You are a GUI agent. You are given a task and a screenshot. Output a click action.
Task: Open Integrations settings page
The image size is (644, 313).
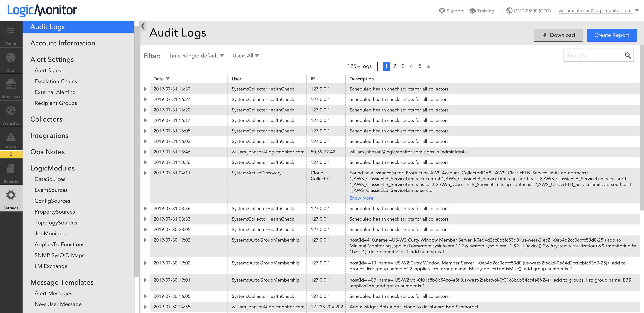pyautogui.click(x=49, y=136)
